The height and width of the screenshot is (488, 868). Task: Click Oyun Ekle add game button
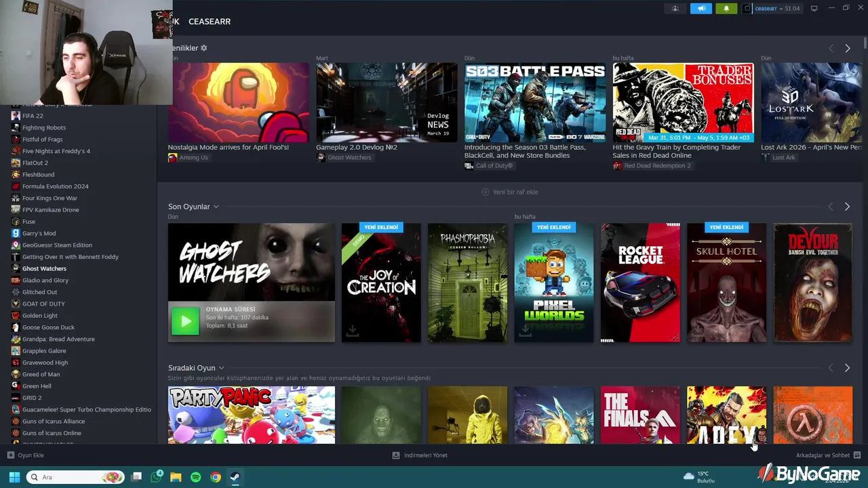tap(25, 455)
